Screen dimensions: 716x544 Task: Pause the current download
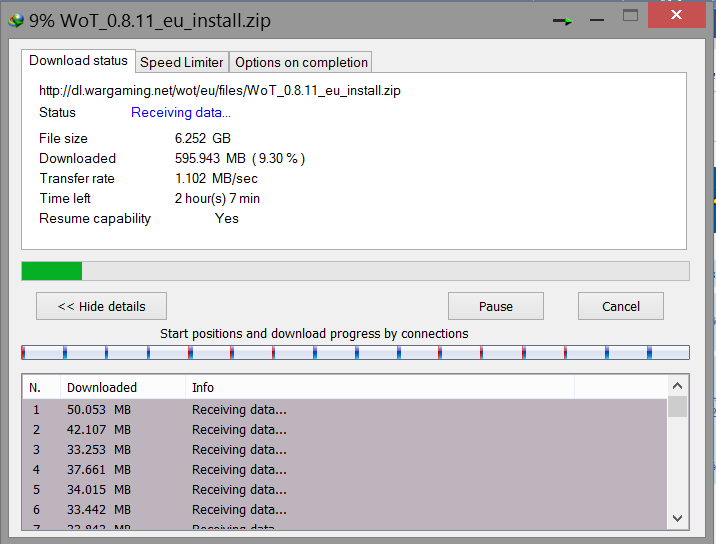click(x=495, y=306)
